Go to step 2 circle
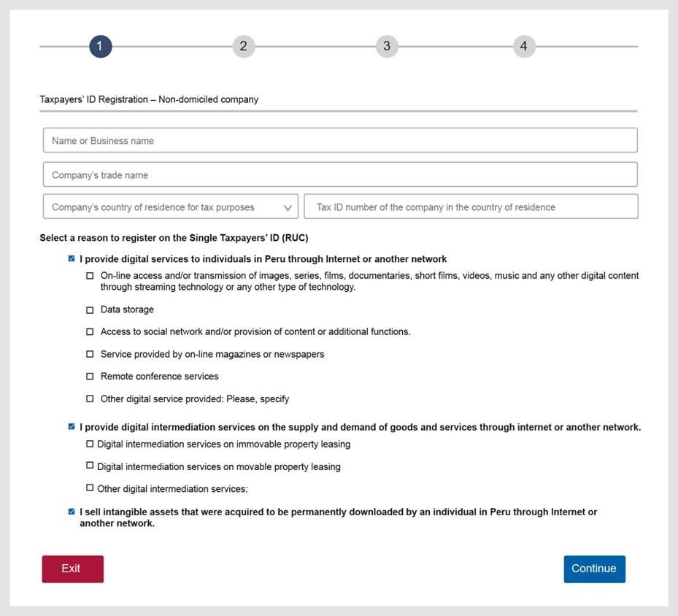The height and width of the screenshot is (616, 678). pos(244,46)
